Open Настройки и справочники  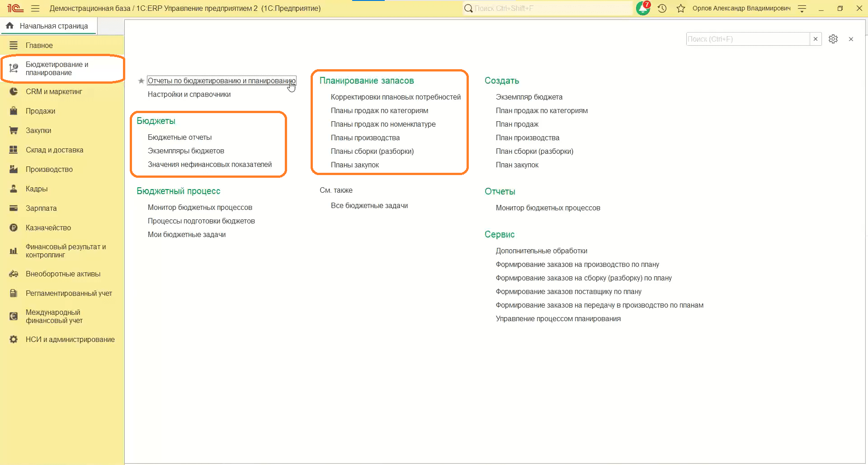click(x=189, y=94)
